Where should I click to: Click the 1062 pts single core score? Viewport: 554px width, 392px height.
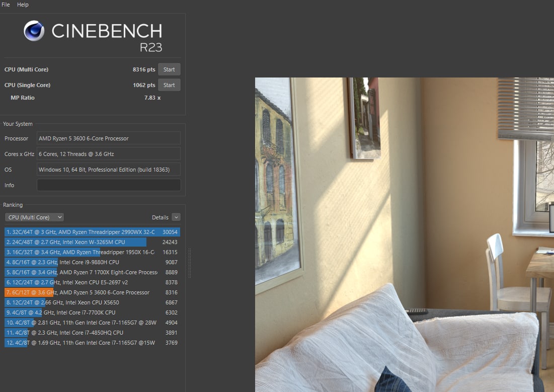144,85
